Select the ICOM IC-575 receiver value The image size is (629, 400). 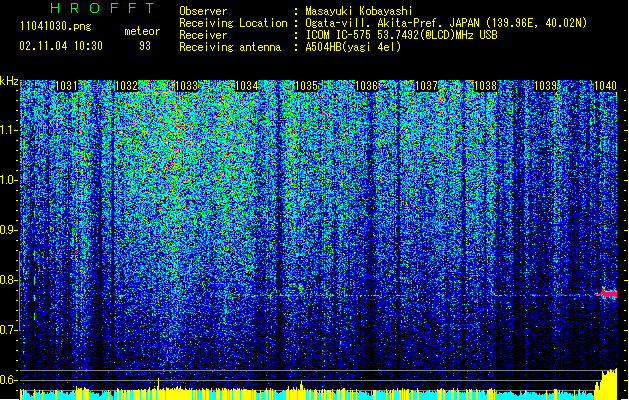(401, 35)
